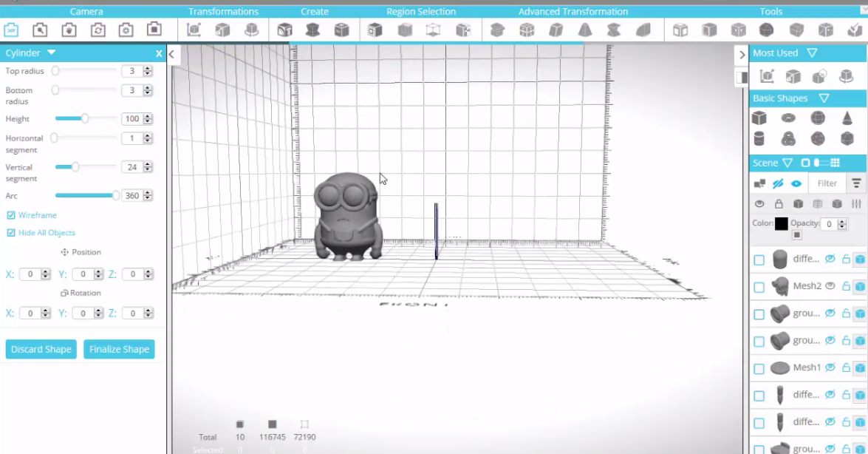Add a cylinder from Basic Shapes
This screenshot has height=454, width=868.
(759, 138)
